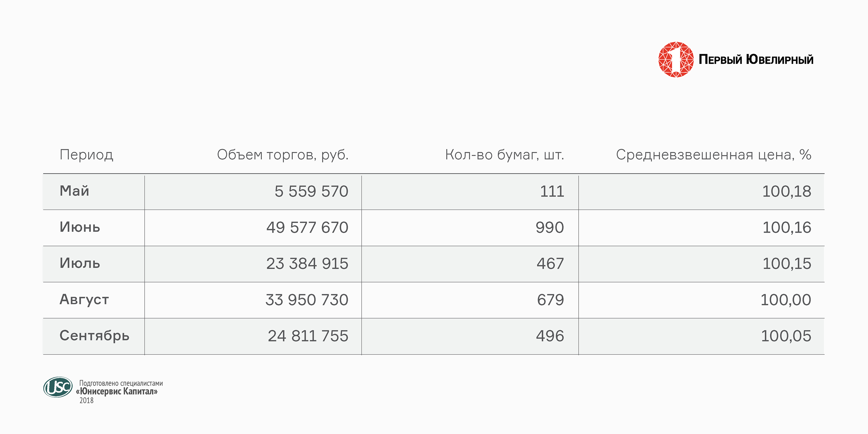Select the Объем торгов, руб. header
The height and width of the screenshot is (434, 868).
pos(282,155)
